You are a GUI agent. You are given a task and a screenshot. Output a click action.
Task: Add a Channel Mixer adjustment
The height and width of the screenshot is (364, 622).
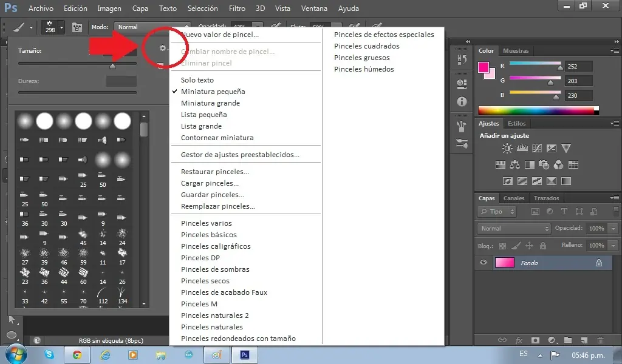tap(559, 165)
